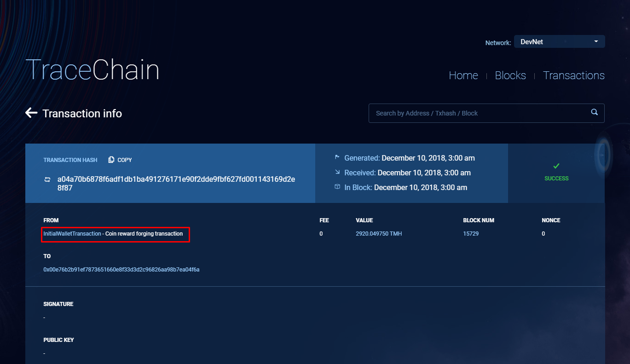
Task: Open the recipient address 0x00e76b2b91ef link
Action: (x=121, y=270)
